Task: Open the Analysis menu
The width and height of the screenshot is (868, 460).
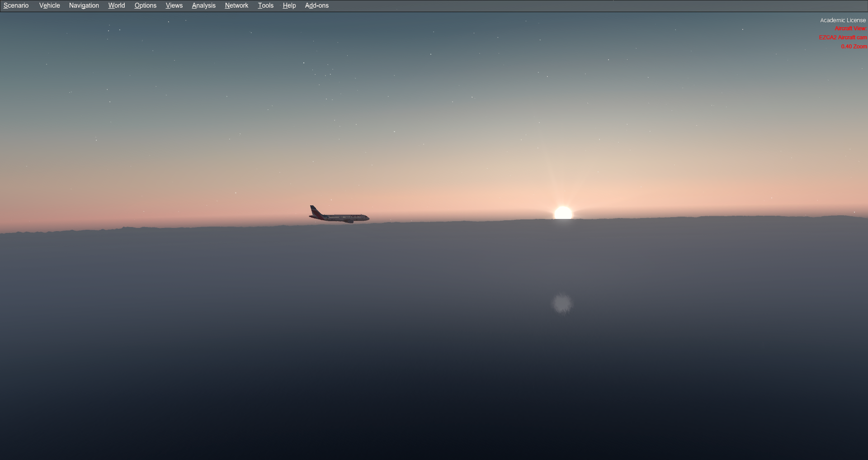Action: click(x=204, y=5)
